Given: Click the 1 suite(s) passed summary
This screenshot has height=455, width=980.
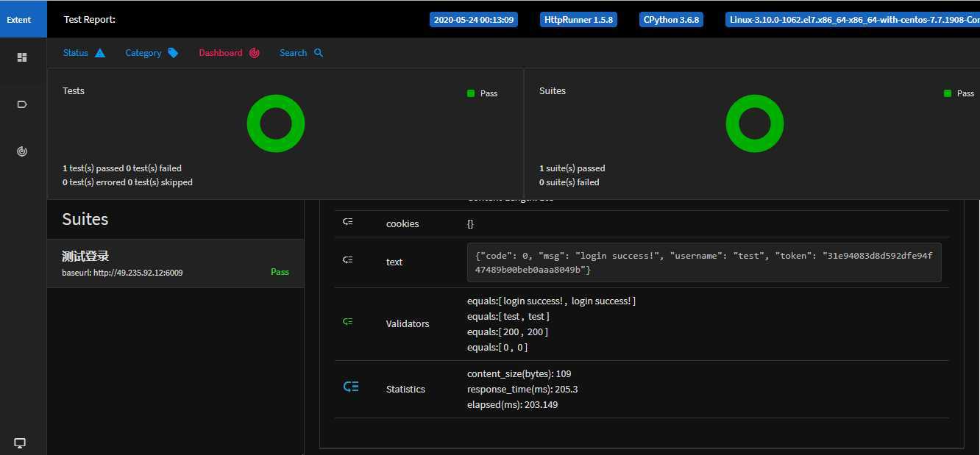Looking at the screenshot, I should [572, 168].
